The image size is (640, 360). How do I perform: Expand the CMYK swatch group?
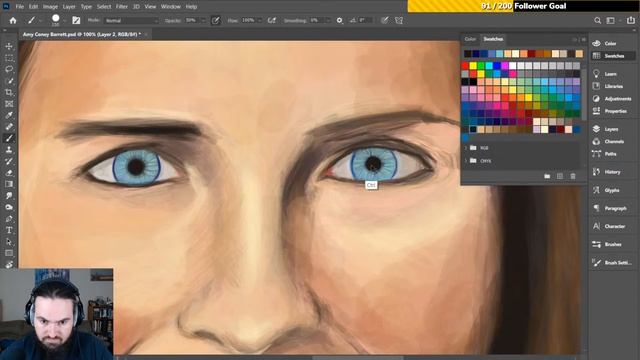[x=466, y=161]
